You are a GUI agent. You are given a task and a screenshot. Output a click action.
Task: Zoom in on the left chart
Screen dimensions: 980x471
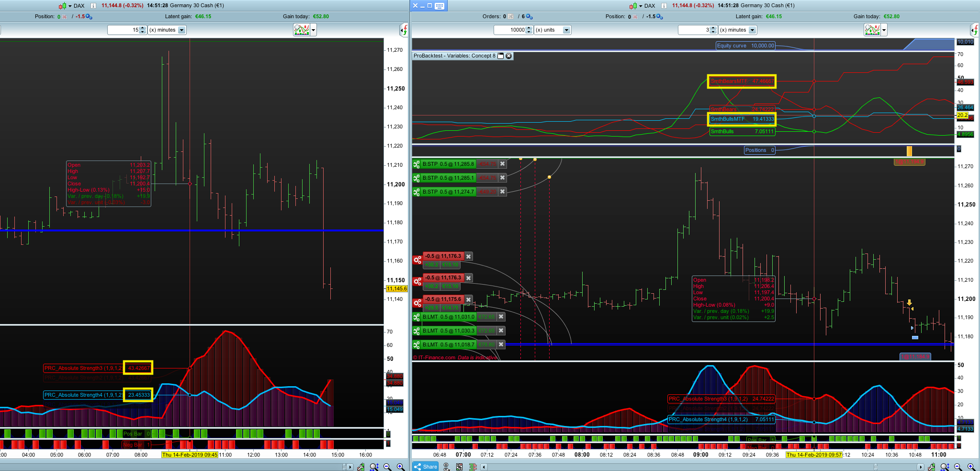pyautogui.click(x=401, y=467)
